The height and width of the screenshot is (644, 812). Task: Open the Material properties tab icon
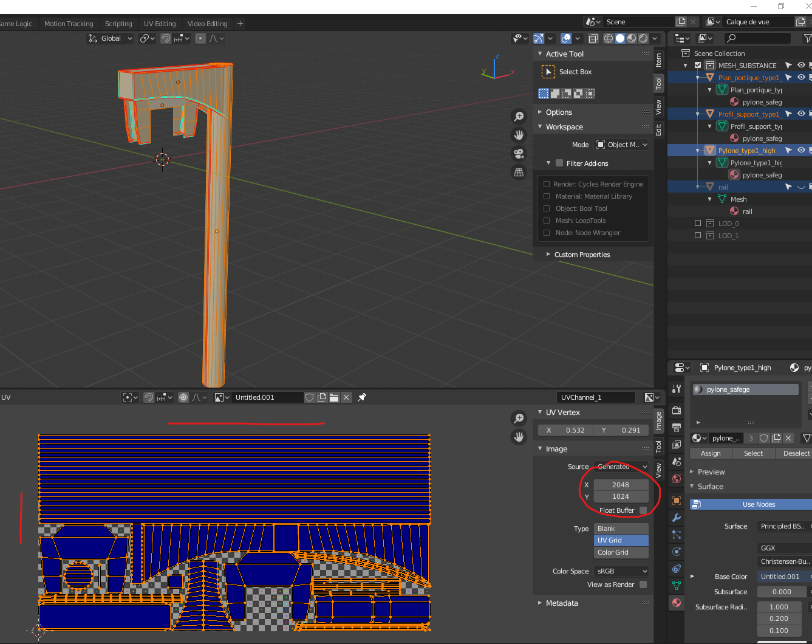677,603
